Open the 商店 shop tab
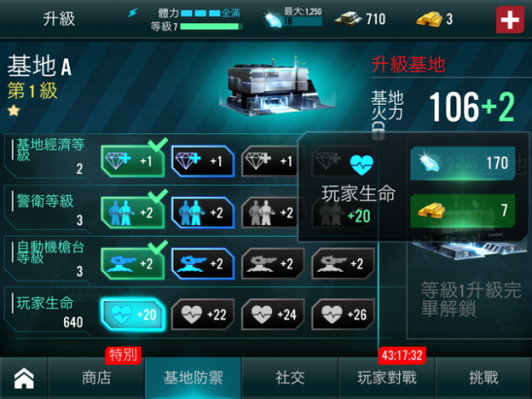The height and width of the screenshot is (399, 532). (x=96, y=378)
